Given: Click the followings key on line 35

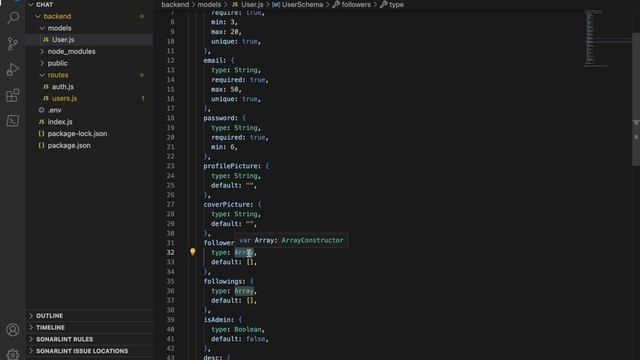Looking at the screenshot, I should 223,281.
